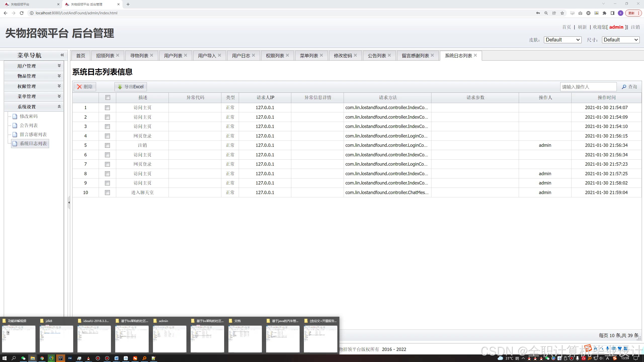
Task: Open the 尺寸 size dropdown
Action: tap(621, 40)
